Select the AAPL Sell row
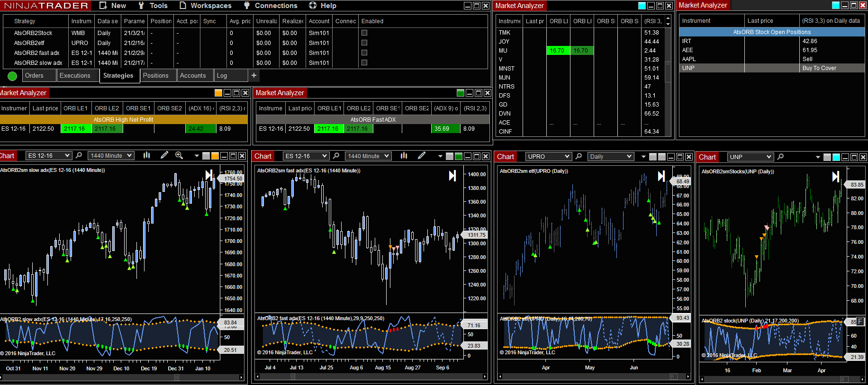Viewport: 868px width, 385px height. coord(772,59)
